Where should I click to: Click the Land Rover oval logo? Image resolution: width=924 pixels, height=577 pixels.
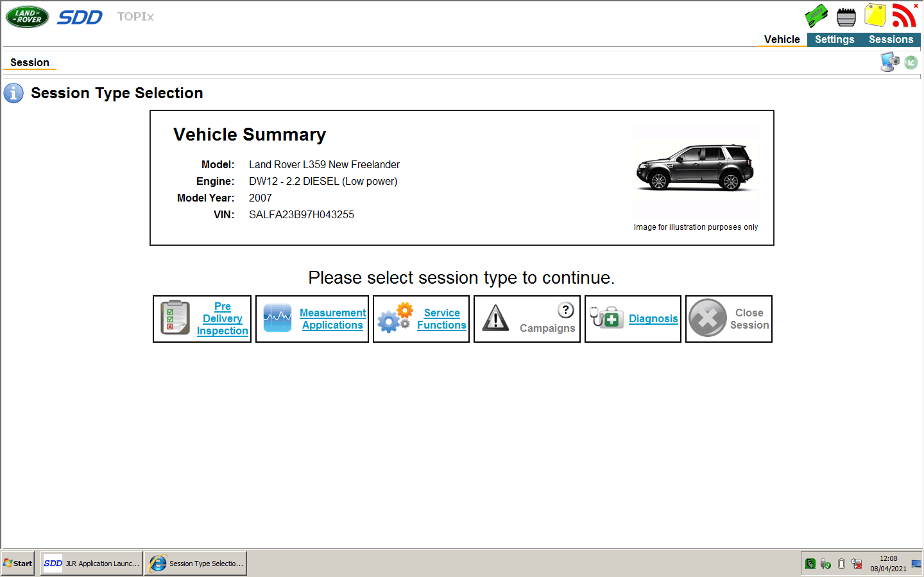tap(28, 17)
